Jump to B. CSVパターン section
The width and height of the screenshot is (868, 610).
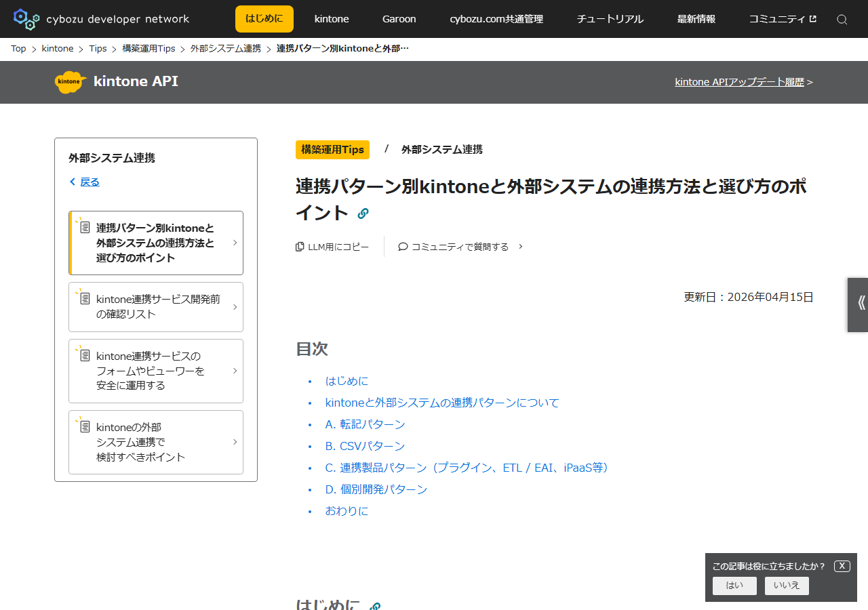click(x=365, y=446)
